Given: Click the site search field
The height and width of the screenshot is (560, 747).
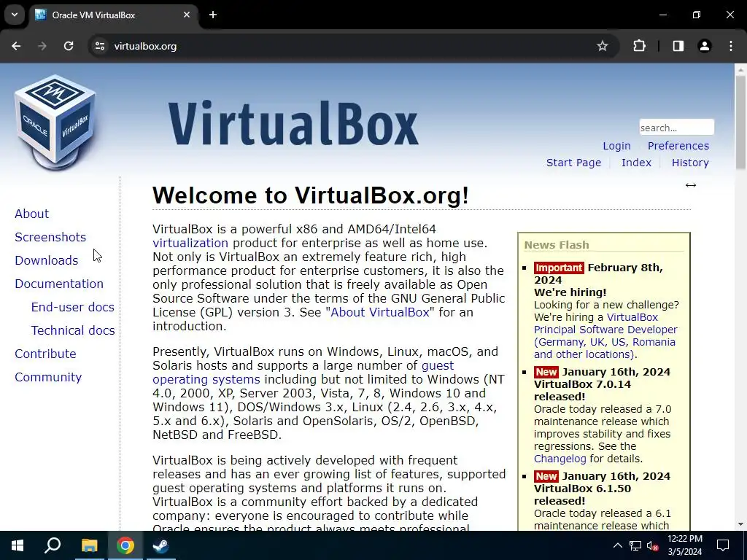Looking at the screenshot, I should 676,128.
